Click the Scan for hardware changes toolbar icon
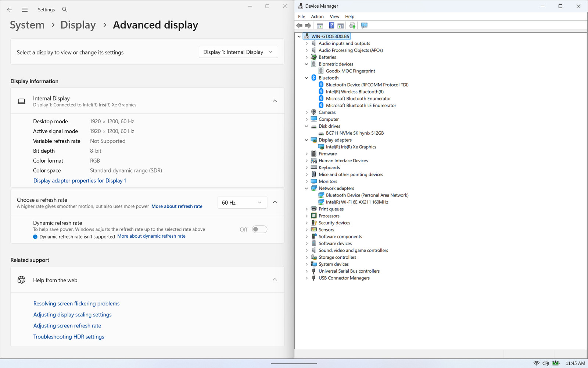 (364, 25)
